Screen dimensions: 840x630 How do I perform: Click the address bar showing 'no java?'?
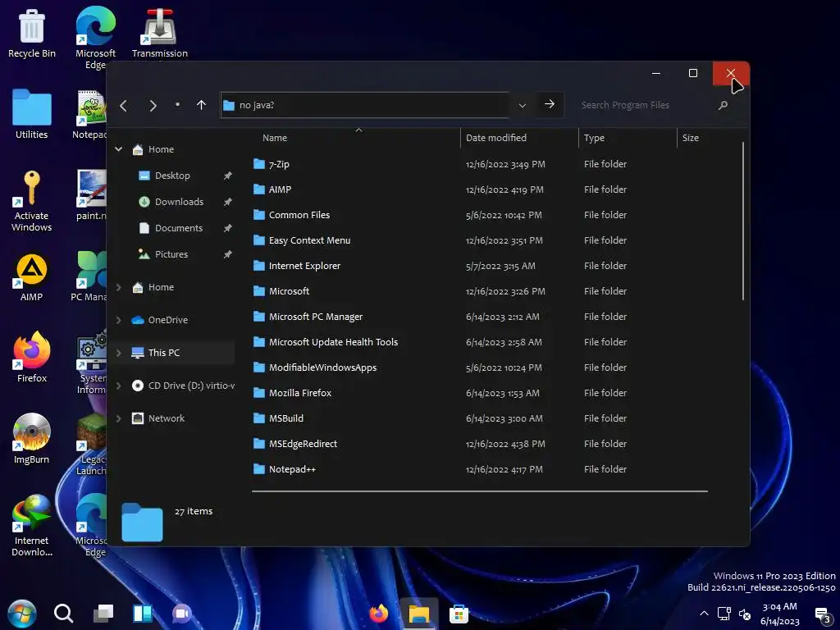coord(367,105)
